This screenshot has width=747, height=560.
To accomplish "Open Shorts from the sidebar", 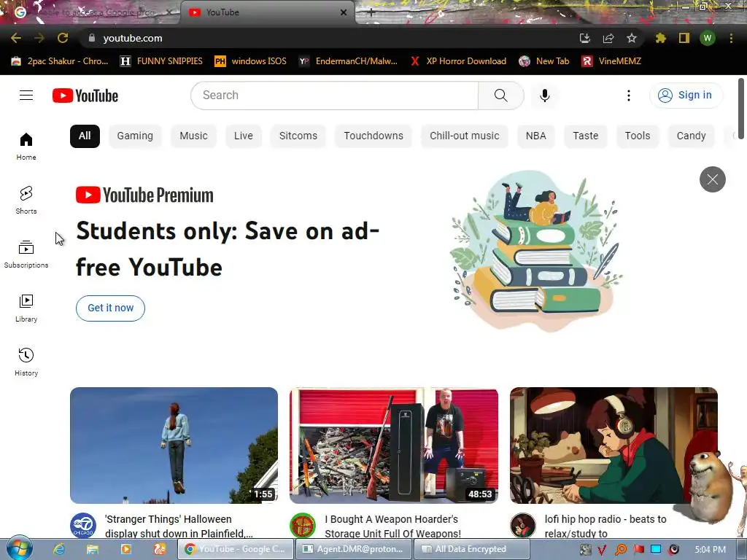I will coord(26,200).
